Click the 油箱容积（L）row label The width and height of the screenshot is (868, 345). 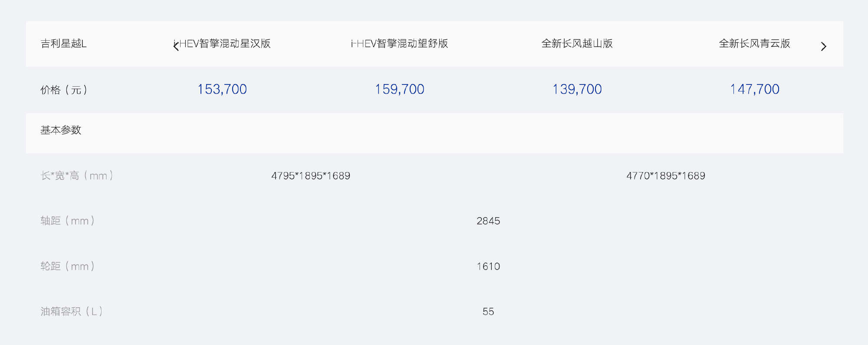(72, 311)
